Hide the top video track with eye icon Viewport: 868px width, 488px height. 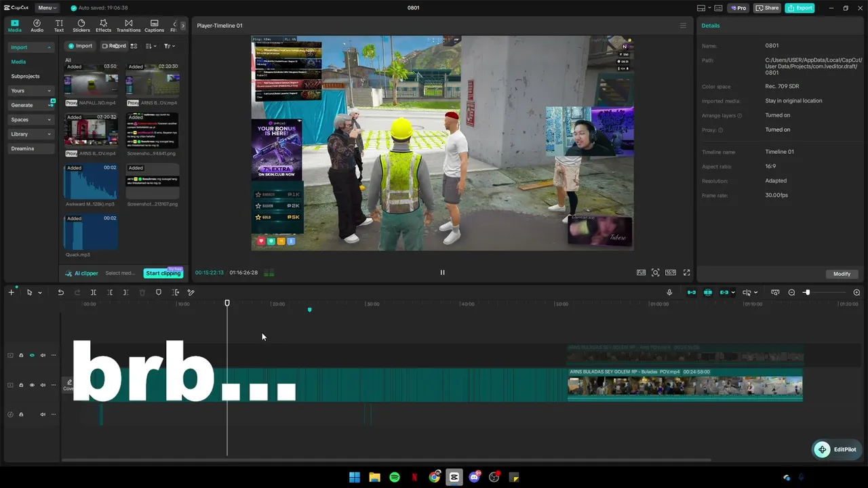click(32, 355)
